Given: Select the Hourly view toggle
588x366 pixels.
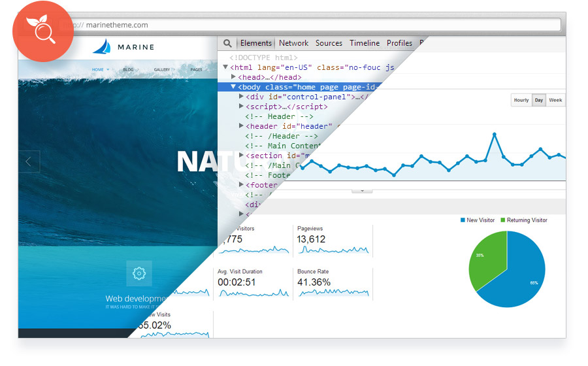Looking at the screenshot, I should coord(521,100).
